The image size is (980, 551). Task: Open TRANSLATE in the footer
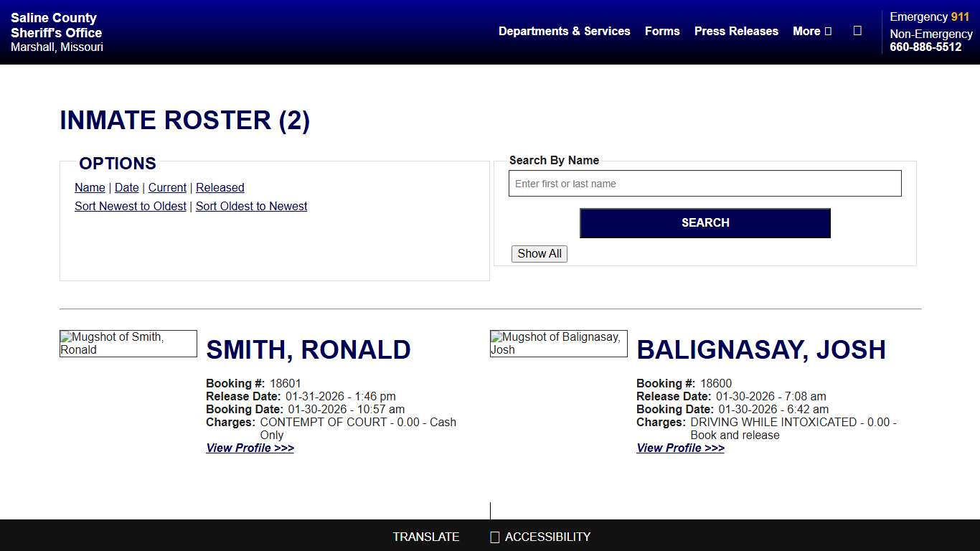point(426,536)
